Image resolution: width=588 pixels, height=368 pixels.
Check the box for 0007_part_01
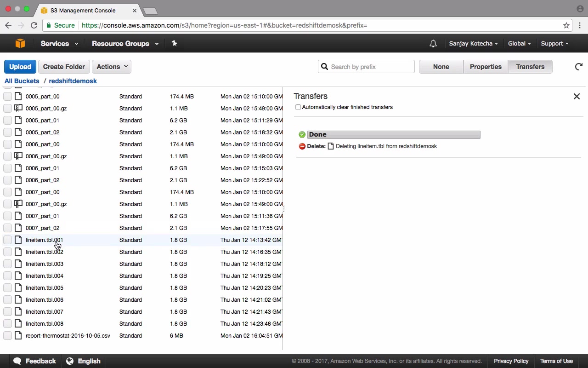point(7,216)
